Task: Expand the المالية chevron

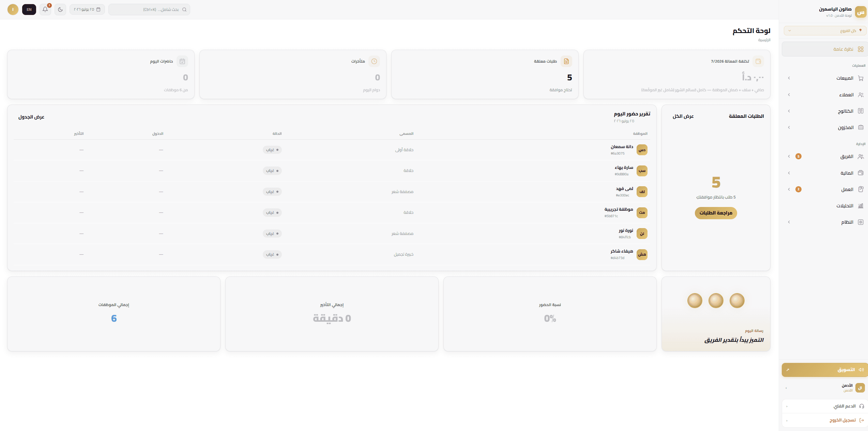Action: tap(789, 173)
